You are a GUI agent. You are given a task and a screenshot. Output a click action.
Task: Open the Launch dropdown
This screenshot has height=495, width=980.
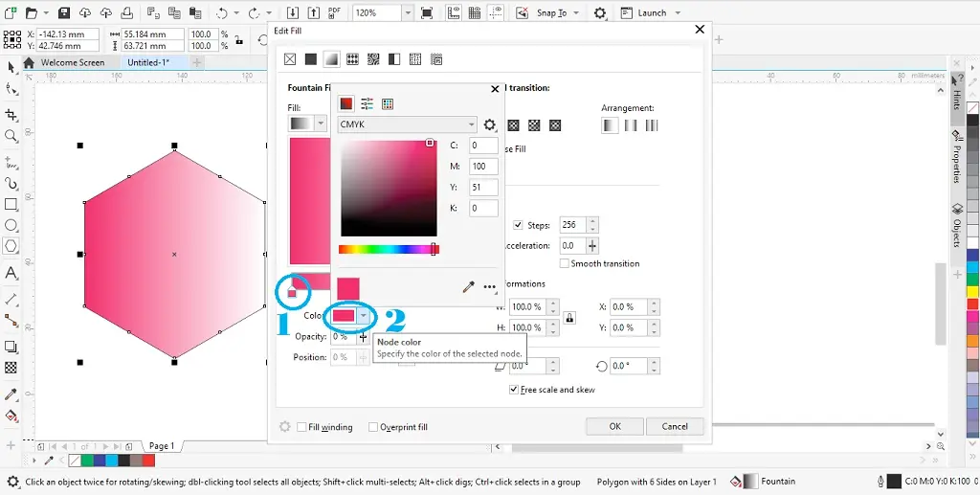click(x=678, y=12)
